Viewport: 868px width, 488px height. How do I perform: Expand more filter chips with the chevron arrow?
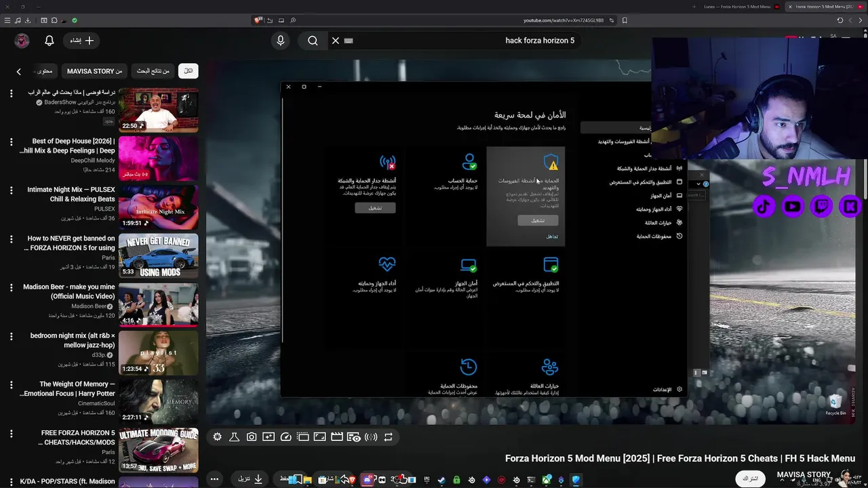[18, 71]
